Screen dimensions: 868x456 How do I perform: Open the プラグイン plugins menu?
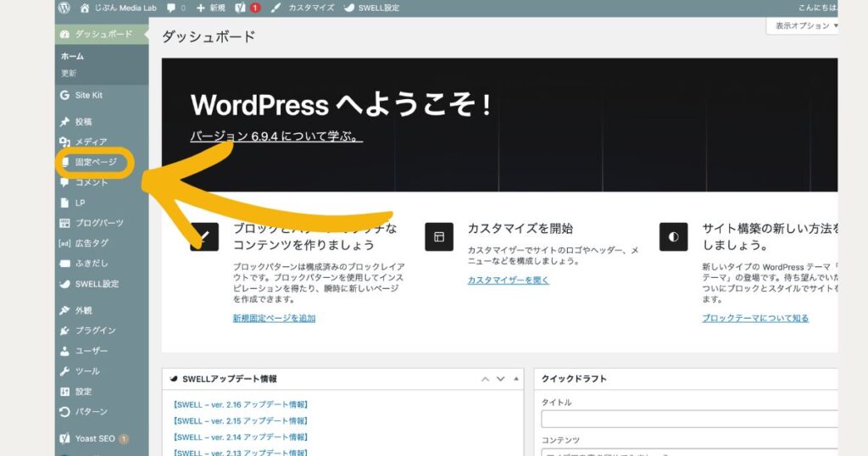95,331
